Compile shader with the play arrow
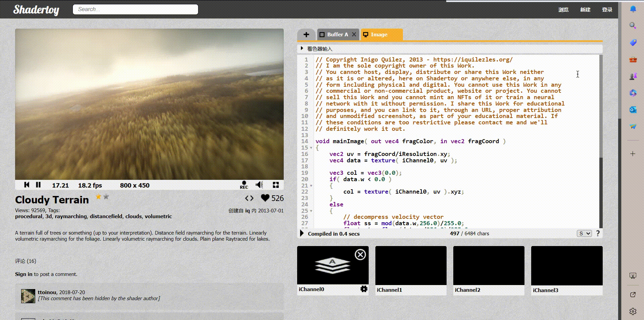Image resolution: width=644 pixels, height=320 pixels. (302, 233)
